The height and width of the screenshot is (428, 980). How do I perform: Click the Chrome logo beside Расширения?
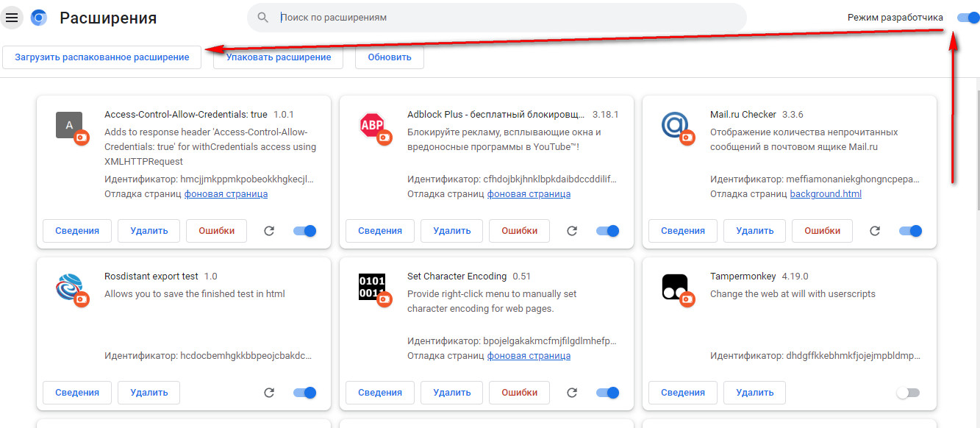[x=39, y=18]
